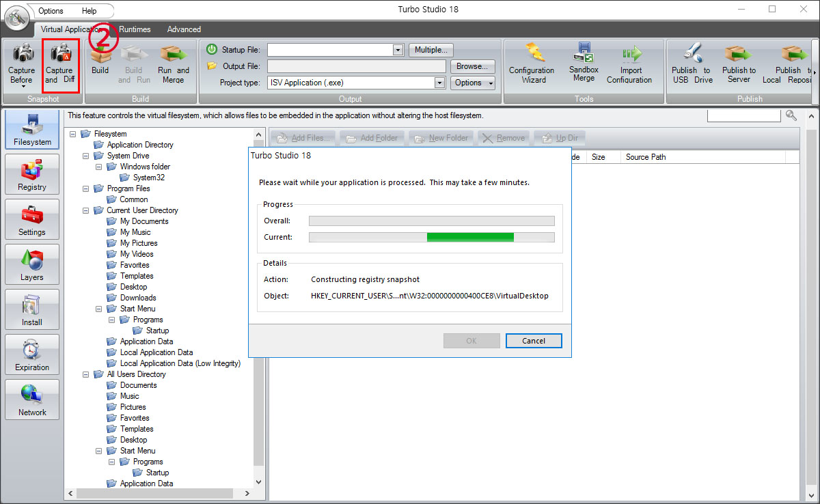Click the Multiple... button
The height and width of the screenshot is (504, 820).
tap(430, 50)
